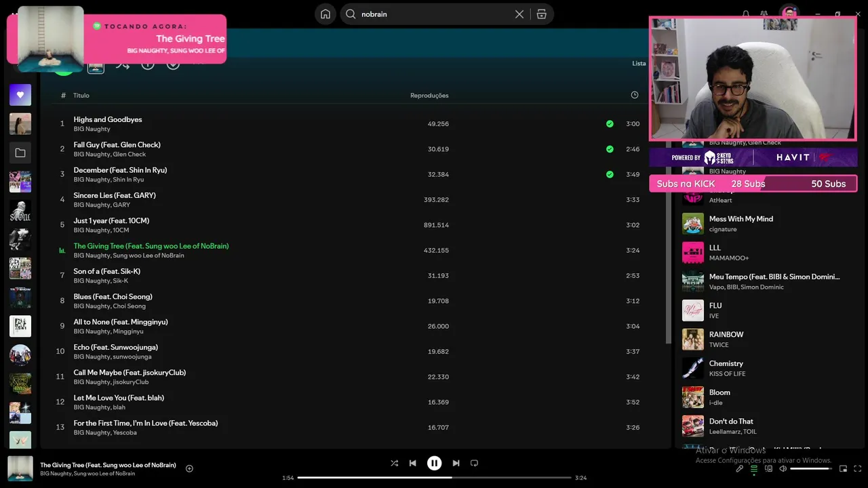This screenshot has width=868, height=488.
Task: Open the miniplayer
Action: (844, 469)
